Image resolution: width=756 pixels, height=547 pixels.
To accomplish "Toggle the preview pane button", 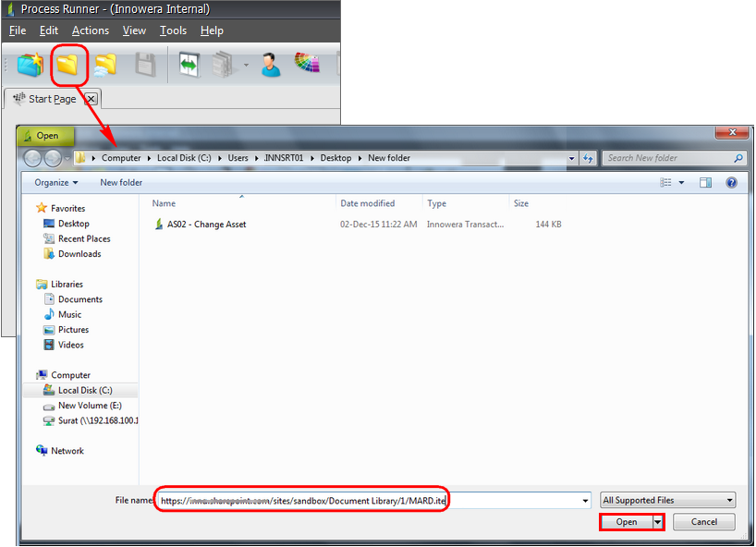I will click(x=705, y=183).
